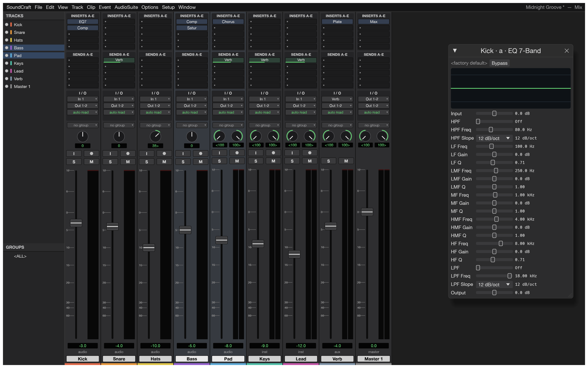Image resolution: width=588 pixels, height=368 pixels.
Task: Click the Master 1 volume fader handle
Action: (367, 212)
